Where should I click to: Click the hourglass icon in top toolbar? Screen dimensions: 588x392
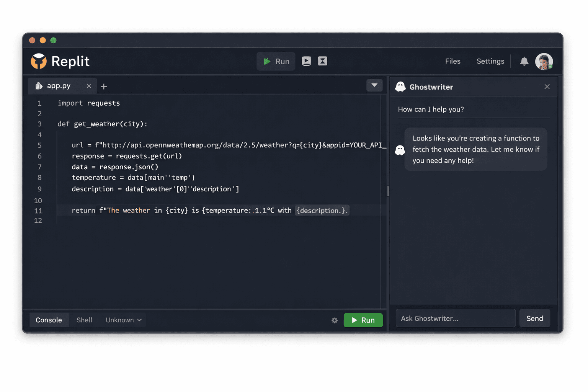323,61
